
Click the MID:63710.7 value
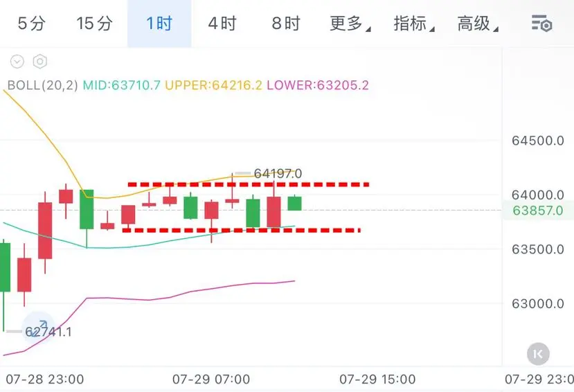pyautogui.click(x=122, y=85)
